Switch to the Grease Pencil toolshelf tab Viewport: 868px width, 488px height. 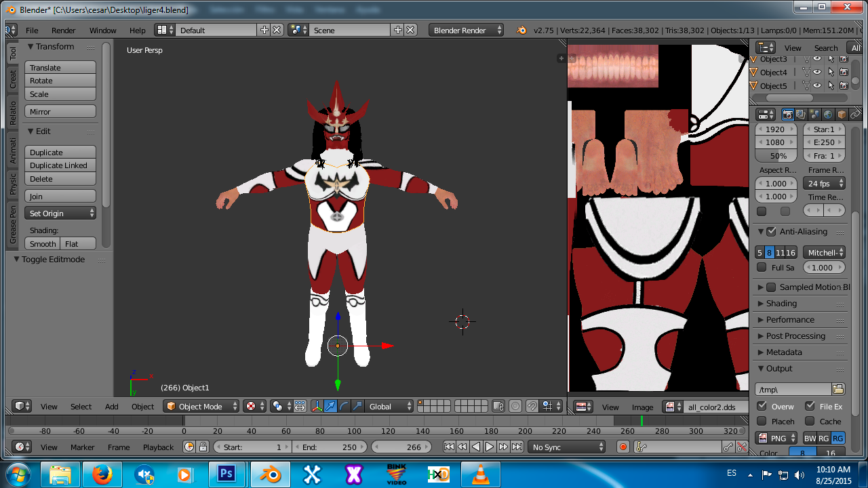coord(13,224)
